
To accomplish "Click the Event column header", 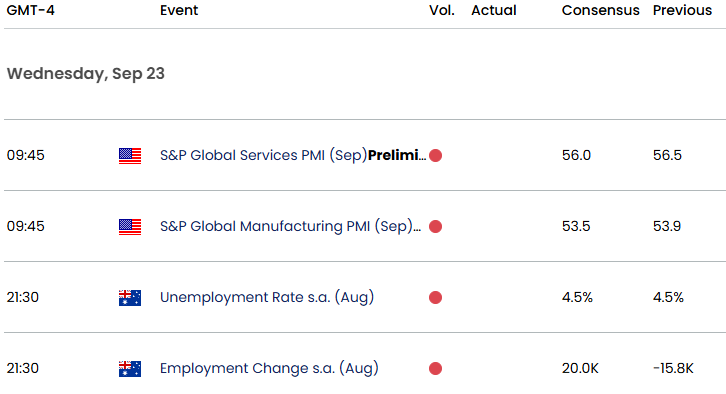I will coord(179,10).
